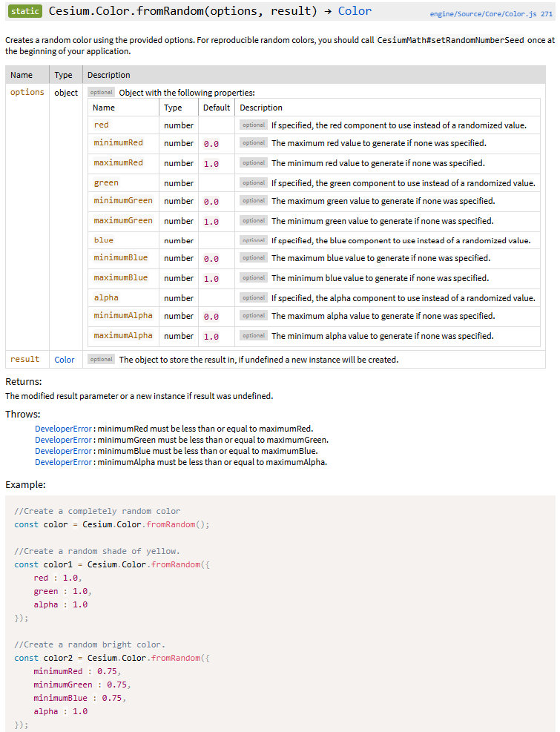The image size is (560, 732).
Task: Open DeveloperError link for minimumAlpha rule
Action: pyautogui.click(x=63, y=462)
